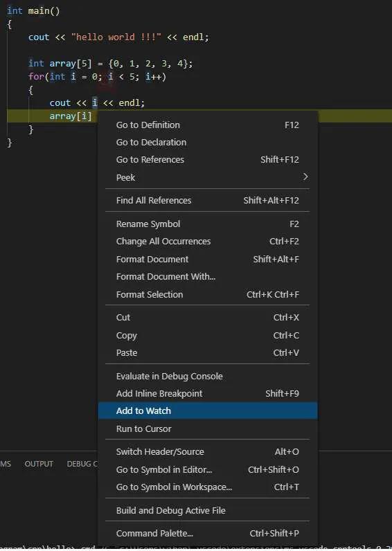Screen dimensions: 392x551
Task: Select Paste from the context menu
Action: coord(207,352)
